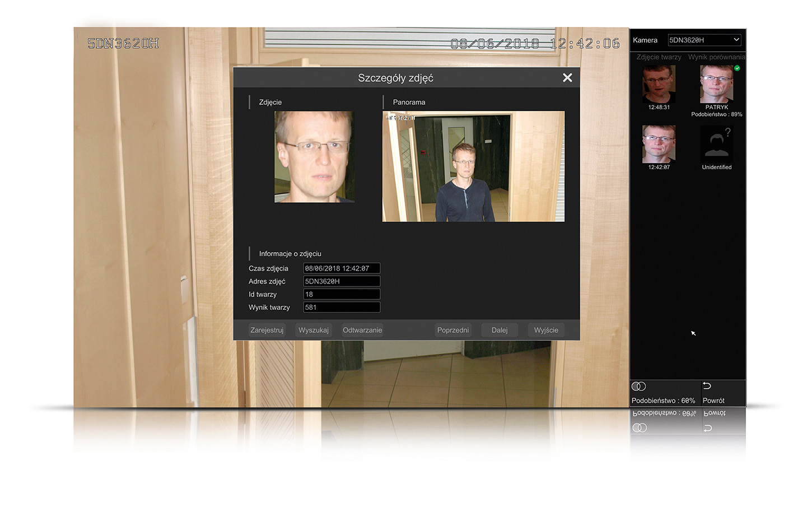Go to Poprzedni photo
The width and height of the screenshot is (812, 507).
tap(453, 330)
